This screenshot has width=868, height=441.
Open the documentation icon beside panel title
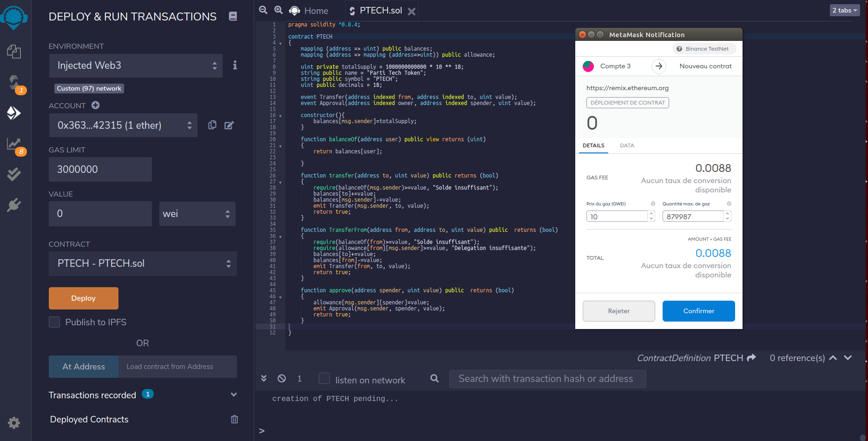233,16
